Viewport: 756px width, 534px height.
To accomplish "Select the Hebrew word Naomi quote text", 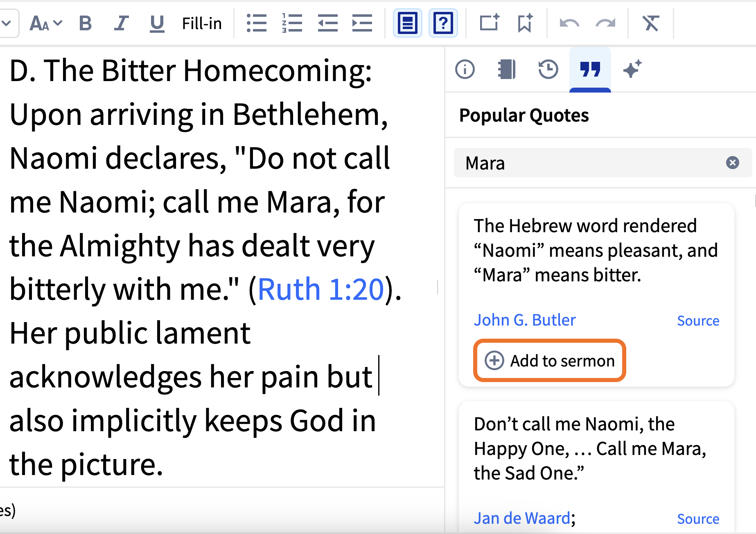I will [x=596, y=250].
